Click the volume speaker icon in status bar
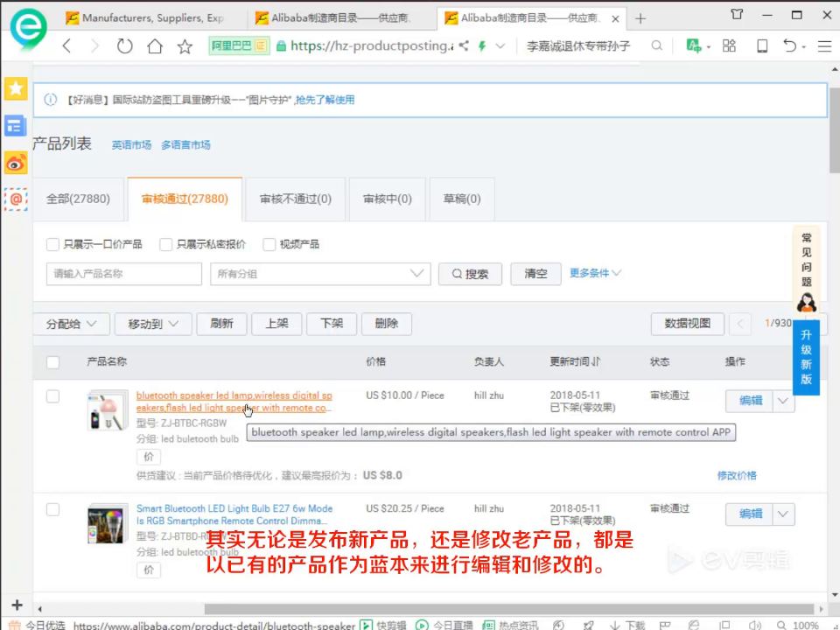840x630 pixels. click(x=755, y=625)
